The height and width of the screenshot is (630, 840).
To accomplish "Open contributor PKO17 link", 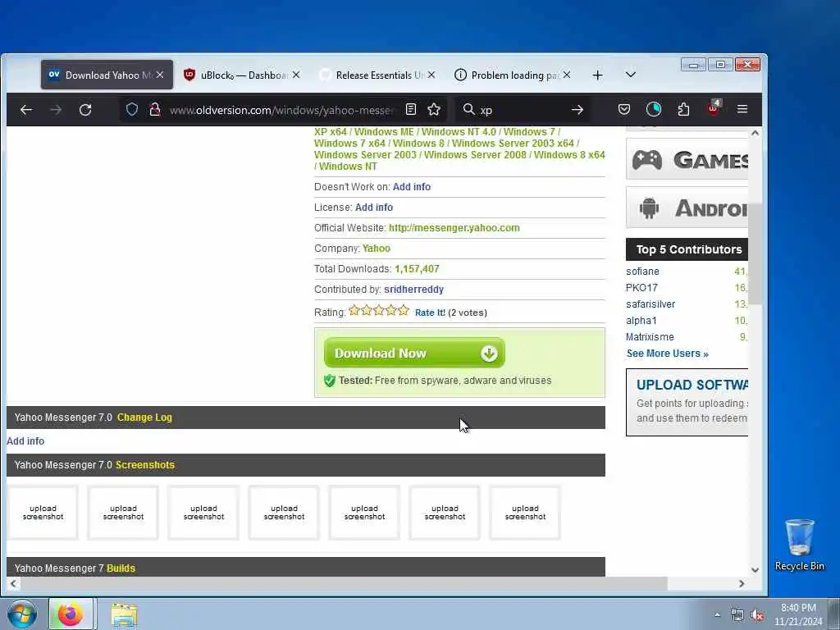I will pyautogui.click(x=641, y=288).
